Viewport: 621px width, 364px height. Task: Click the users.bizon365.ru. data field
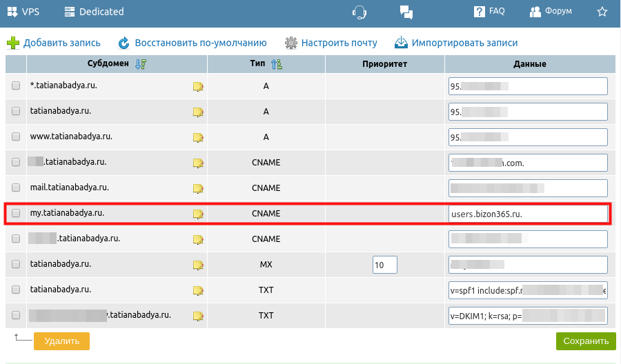[x=527, y=214]
